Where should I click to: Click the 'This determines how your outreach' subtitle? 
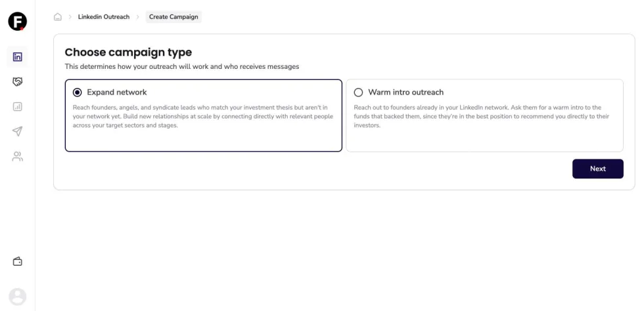coord(182,66)
